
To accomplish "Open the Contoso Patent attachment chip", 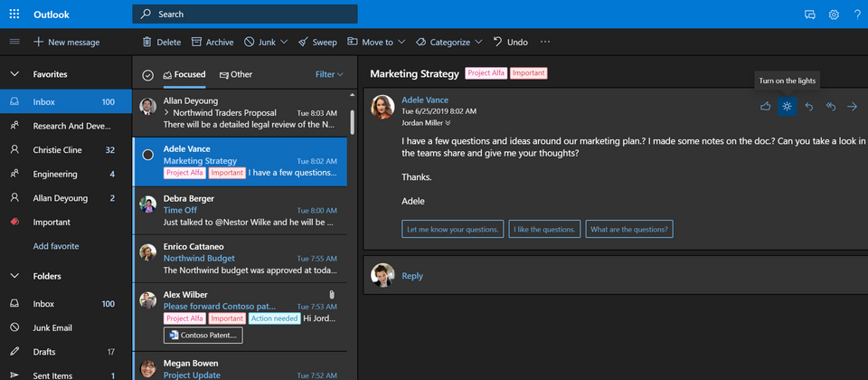I will click(x=203, y=335).
